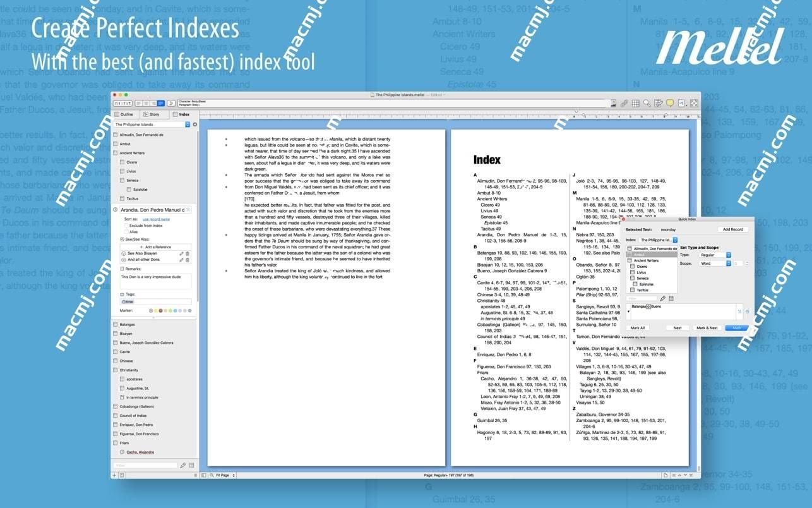Click the pencil icon beside the sidebar filter
The width and height of the screenshot is (812, 508).
[x=183, y=466]
